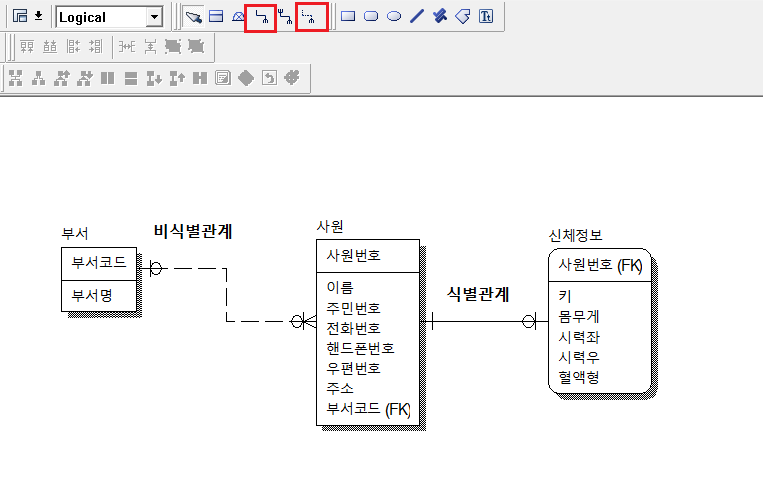Image resolution: width=763 pixels, height=479 pixels.
Task: Click the hierarchy tree layout icon
Action: 38,78
